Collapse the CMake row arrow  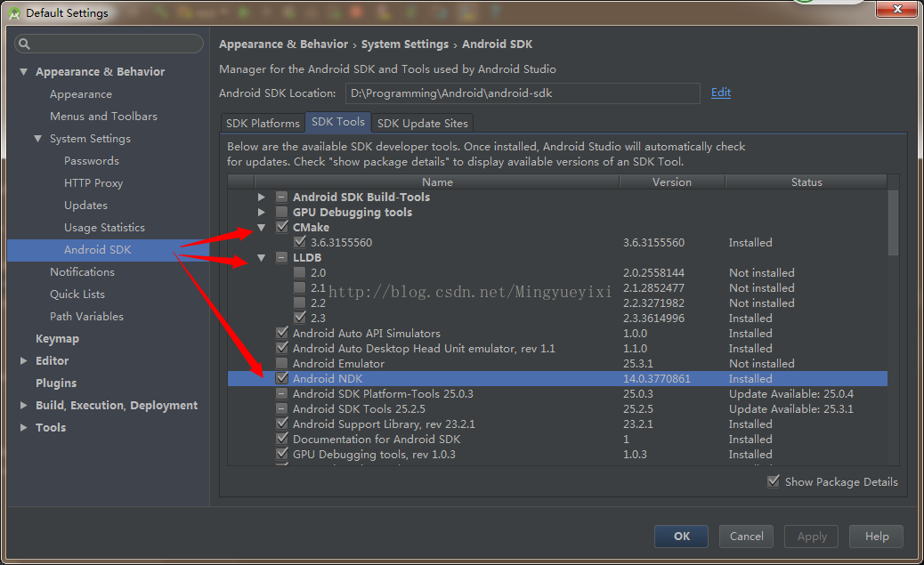tap(261, 228)
